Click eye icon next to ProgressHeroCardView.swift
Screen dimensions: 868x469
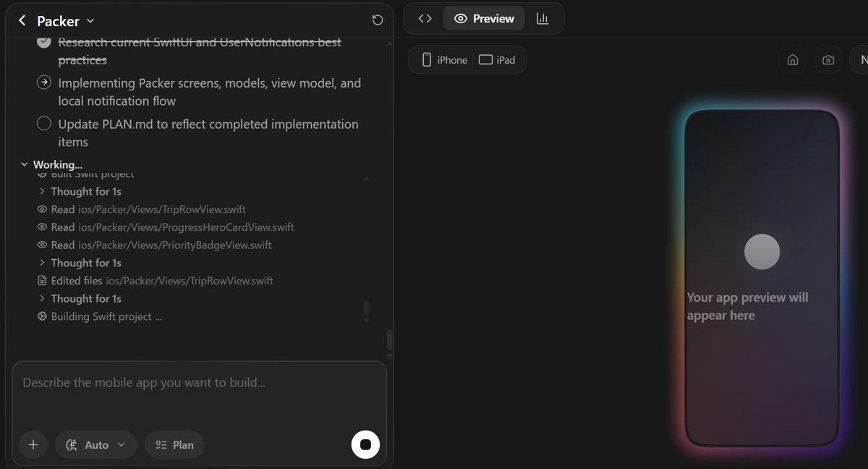point(42,227)
